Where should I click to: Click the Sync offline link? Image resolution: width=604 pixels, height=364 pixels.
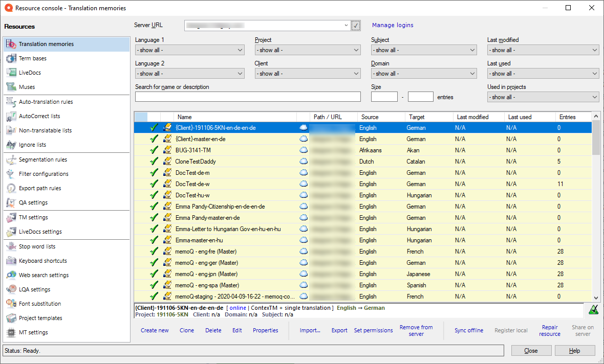coord(469,331)
